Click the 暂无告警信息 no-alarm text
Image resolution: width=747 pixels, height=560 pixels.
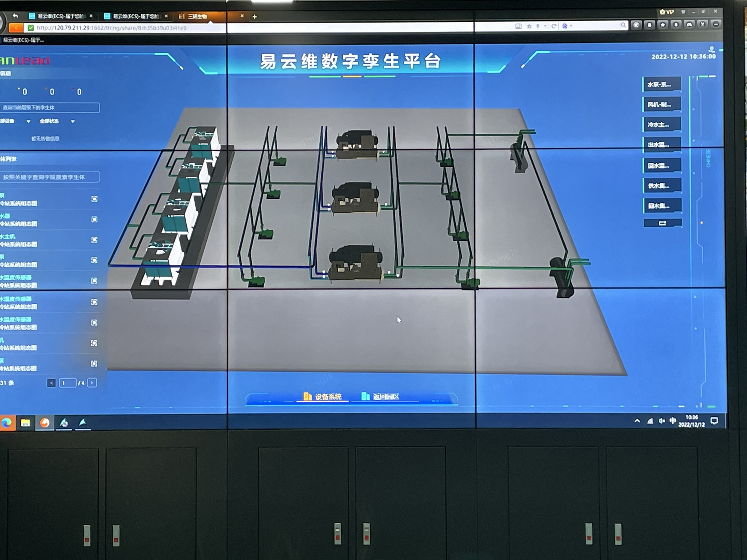click(45, 138)
